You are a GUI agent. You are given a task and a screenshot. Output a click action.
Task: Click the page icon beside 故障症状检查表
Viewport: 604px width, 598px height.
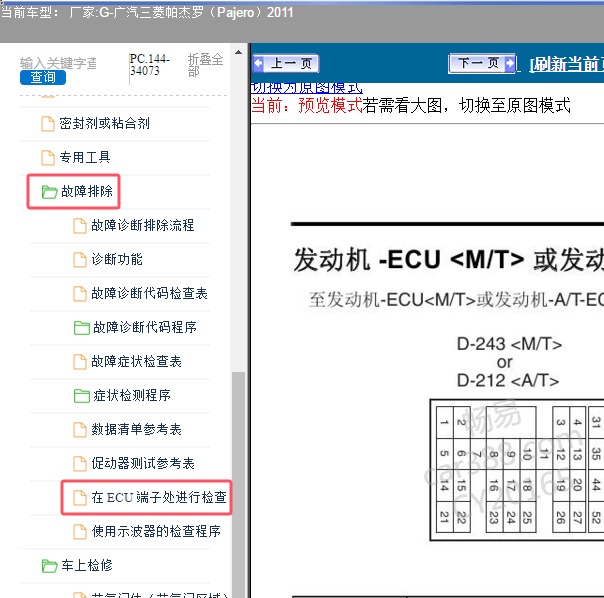[80, 362]
